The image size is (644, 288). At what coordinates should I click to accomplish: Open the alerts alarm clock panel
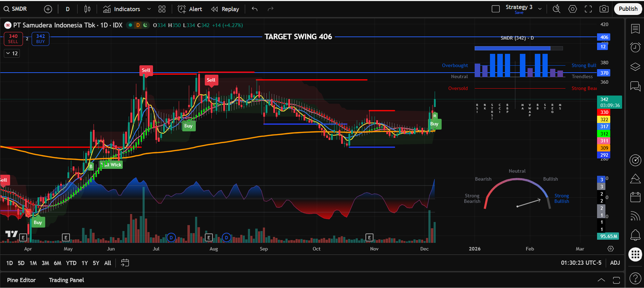point(635,47)
